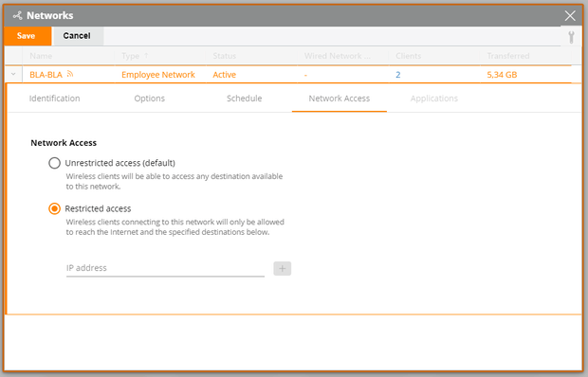Viewport: 588px width, 377px height.
Task: Click the plus button to add IP address
Action: click(x=282, y=268)
